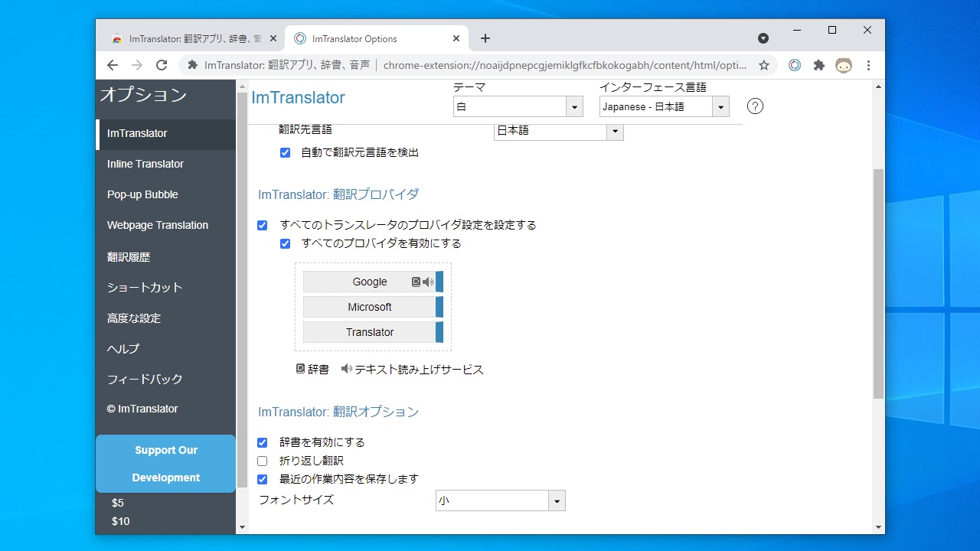Open the help question mark icon
Screen dimensions: 980x551
point(755,106)
